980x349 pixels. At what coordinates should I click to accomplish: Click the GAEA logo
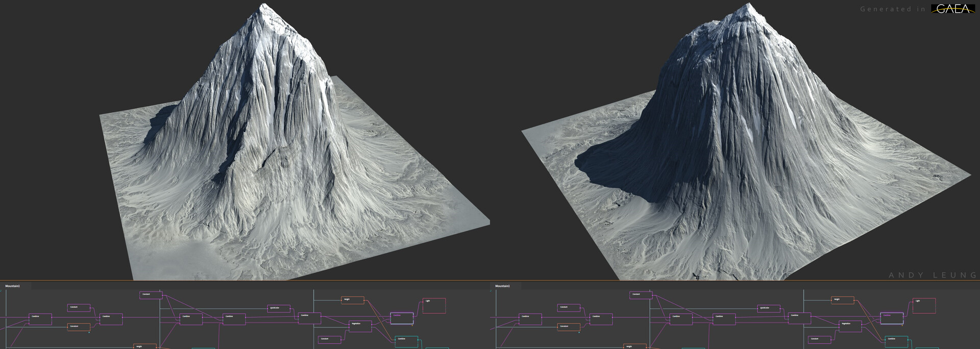952,9
